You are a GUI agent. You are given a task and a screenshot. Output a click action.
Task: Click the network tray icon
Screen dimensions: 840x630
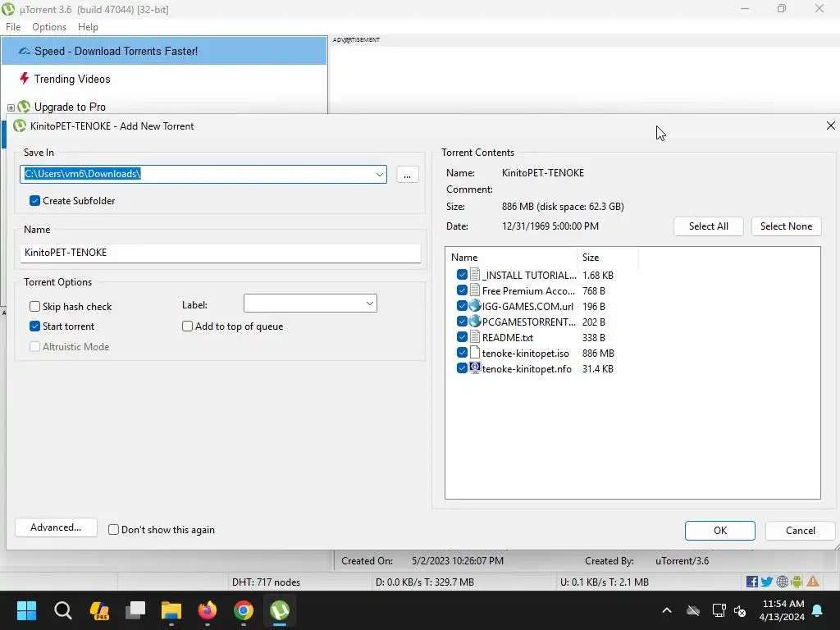coord(719,610)
